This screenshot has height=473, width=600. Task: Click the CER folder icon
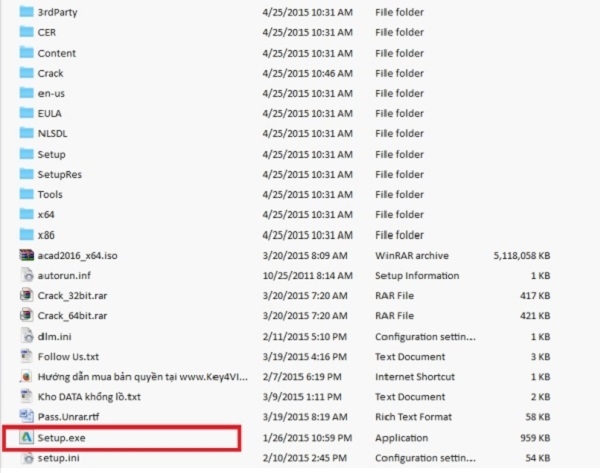(x=26, y=32)
